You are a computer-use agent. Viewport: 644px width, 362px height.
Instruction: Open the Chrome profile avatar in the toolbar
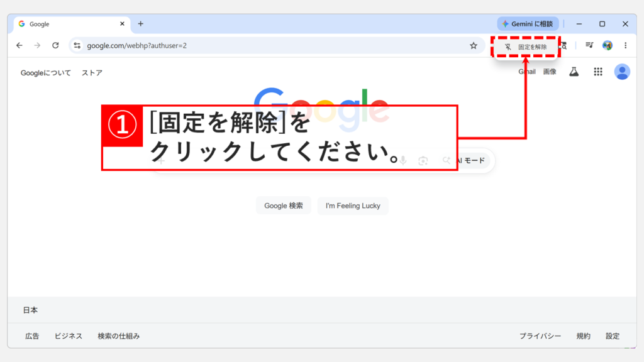[x=608, y=45]
